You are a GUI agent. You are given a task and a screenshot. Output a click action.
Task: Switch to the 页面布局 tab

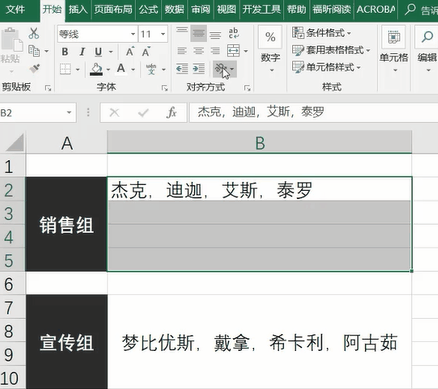(113, 9)
